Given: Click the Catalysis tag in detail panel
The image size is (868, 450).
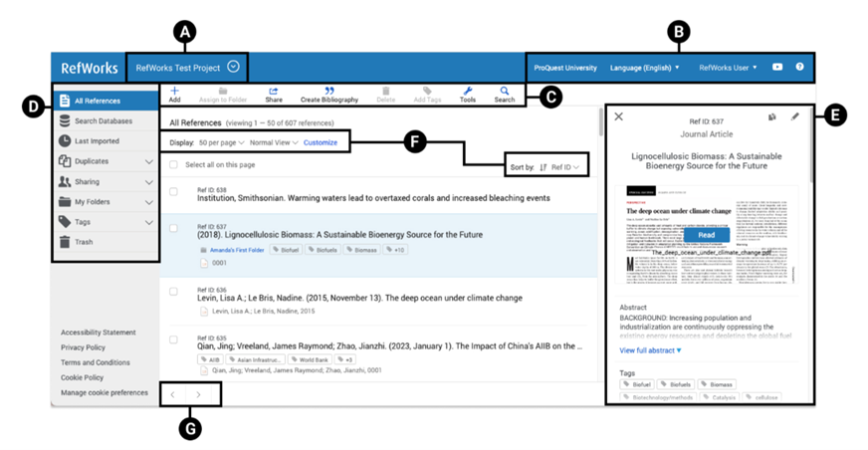Looking at the screenshot, I should click(720, 397).
